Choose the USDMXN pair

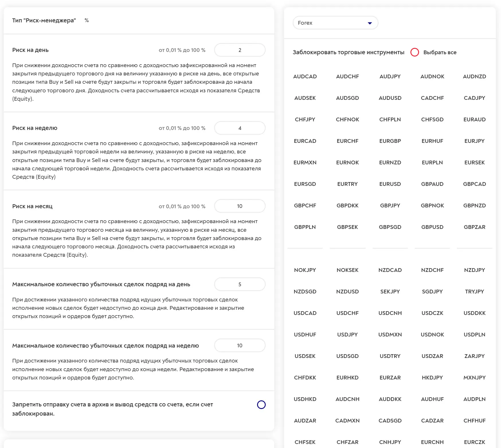pos(390,334)
